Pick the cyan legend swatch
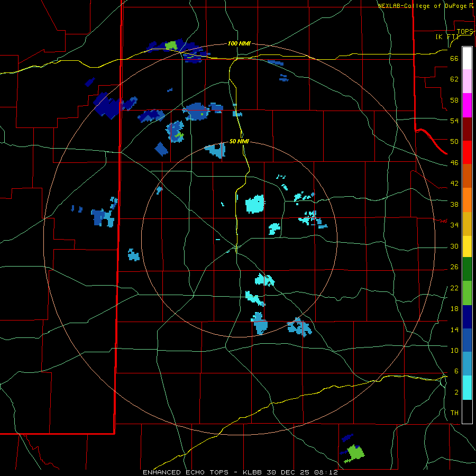This screenshot has height=476, width=476. click(467, 388)
